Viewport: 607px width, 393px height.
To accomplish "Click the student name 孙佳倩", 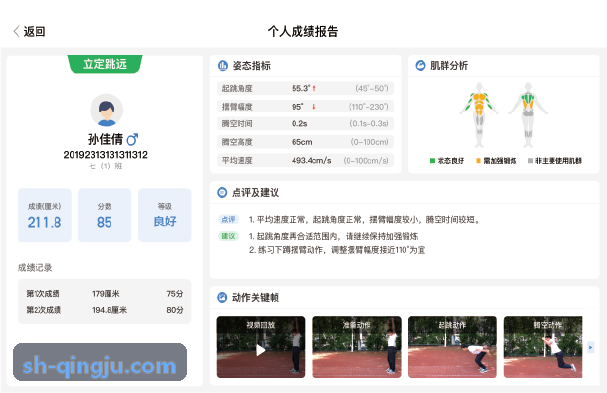I will (x=105, y=139).
